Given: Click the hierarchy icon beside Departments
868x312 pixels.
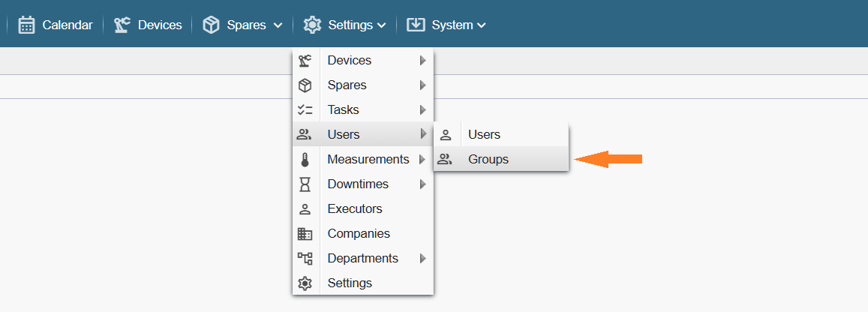Looking at the screenshot, I should tap(305, 259).
